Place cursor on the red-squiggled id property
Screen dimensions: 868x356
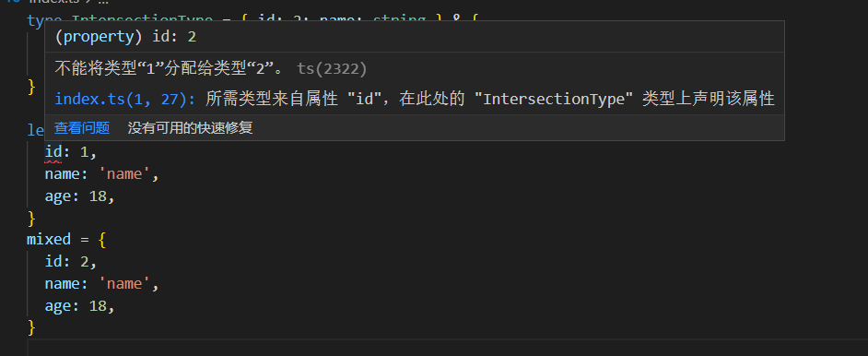point(53,151)
